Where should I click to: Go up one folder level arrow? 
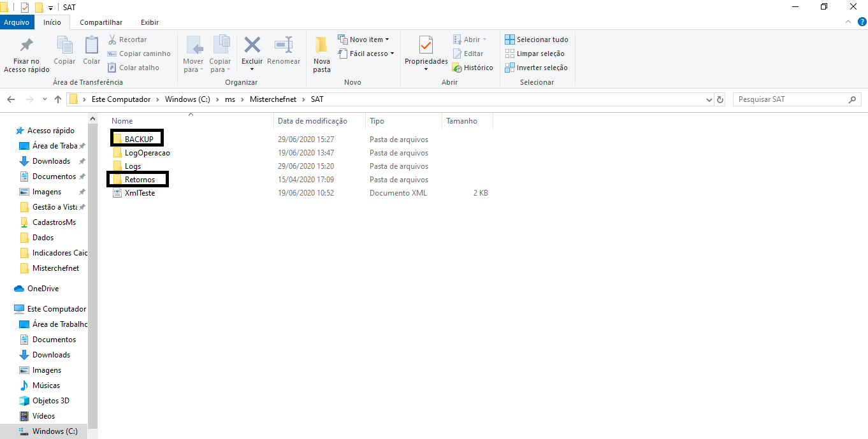click(58, 99)
